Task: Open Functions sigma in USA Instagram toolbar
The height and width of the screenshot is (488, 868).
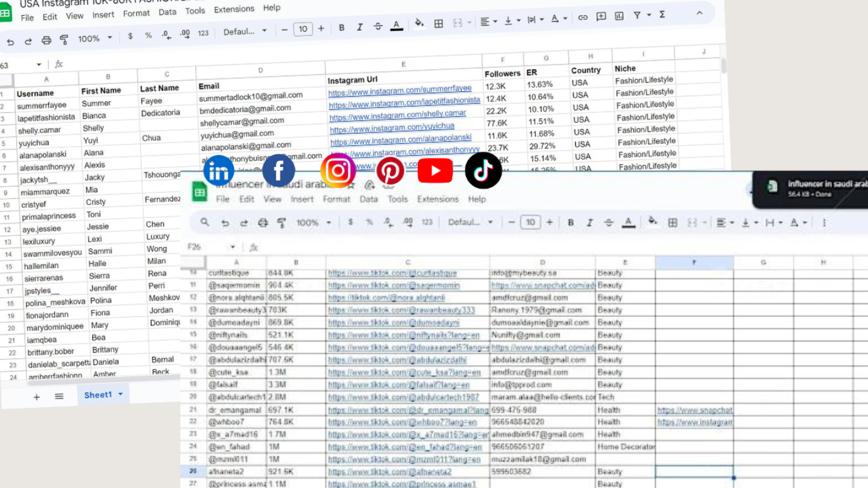Action: (662, 14)
